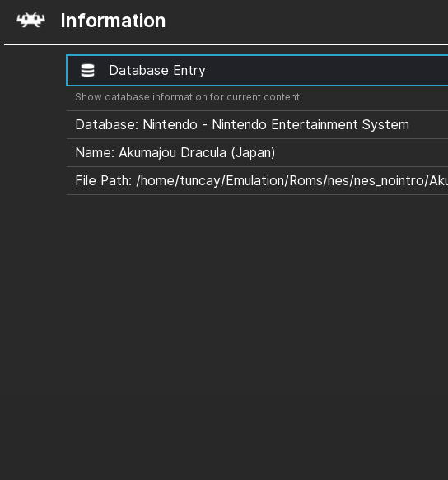Select the Database: Nintendo Entertainment System row
Viewport: 448px width, 480px height.
(257, 125)
